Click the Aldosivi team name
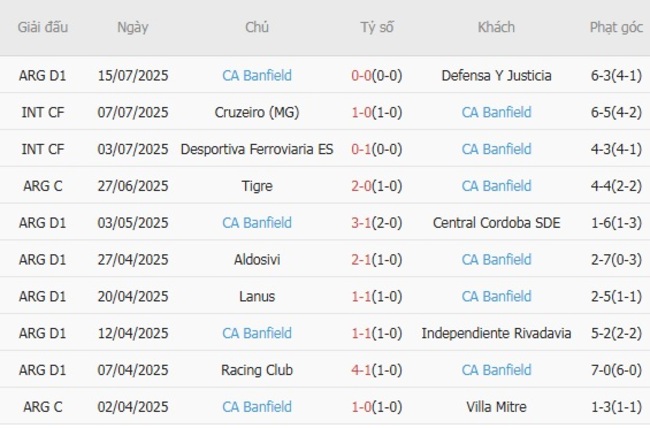The width and height of the screenshot is (650, 428). tap(257, 260)
